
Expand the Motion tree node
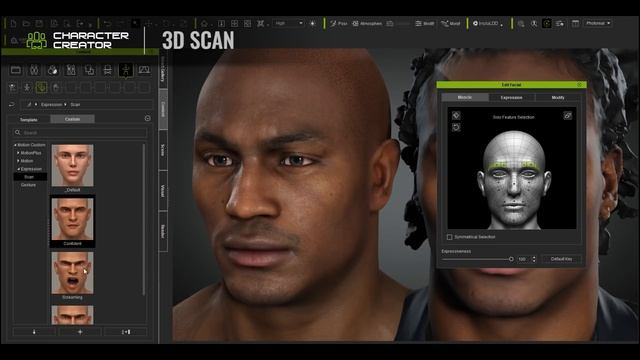[18, 161]
